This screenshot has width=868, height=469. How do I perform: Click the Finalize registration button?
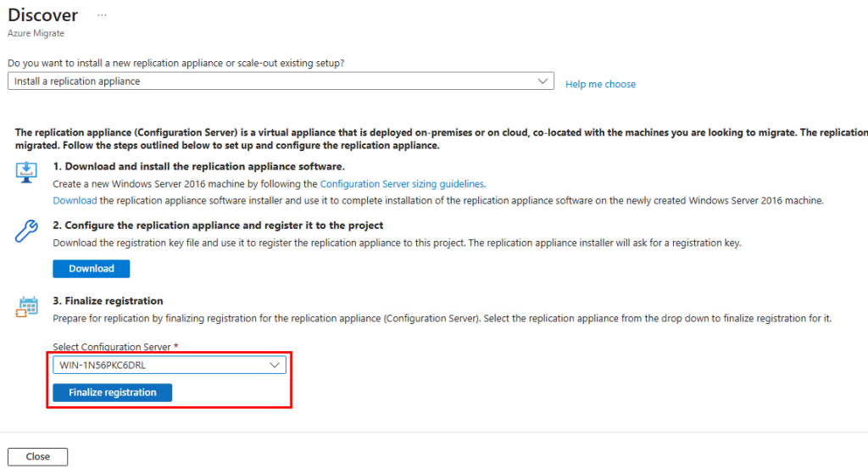[113, 393]
